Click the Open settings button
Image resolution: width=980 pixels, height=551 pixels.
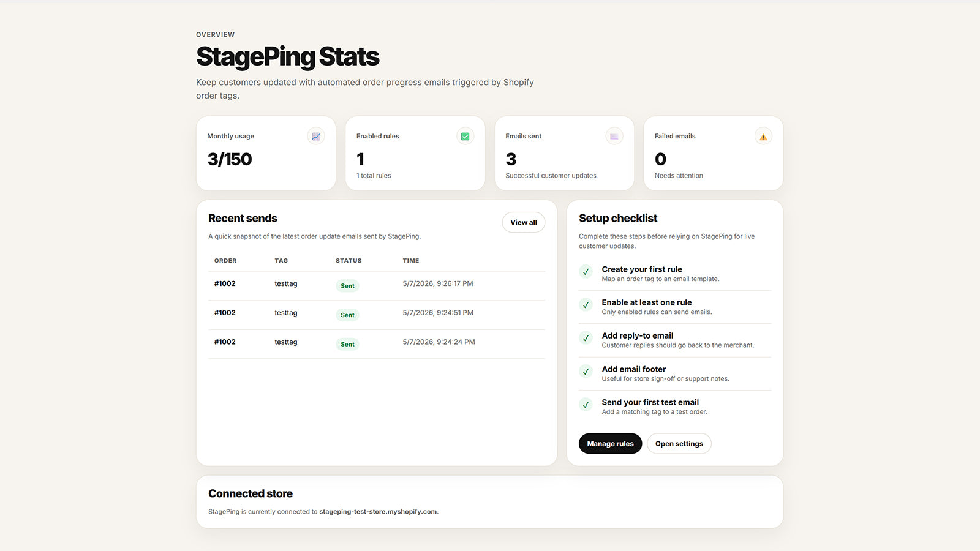[x=679, y=444]
